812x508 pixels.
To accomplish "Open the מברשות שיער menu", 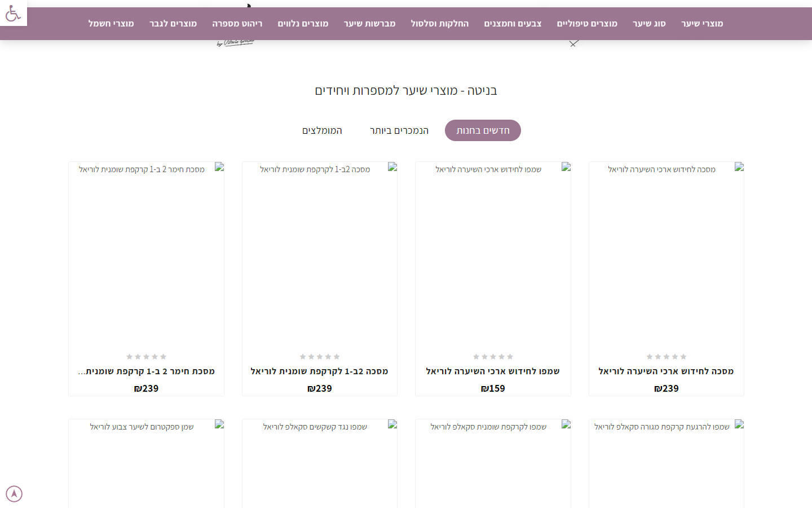I will [369, 24].
